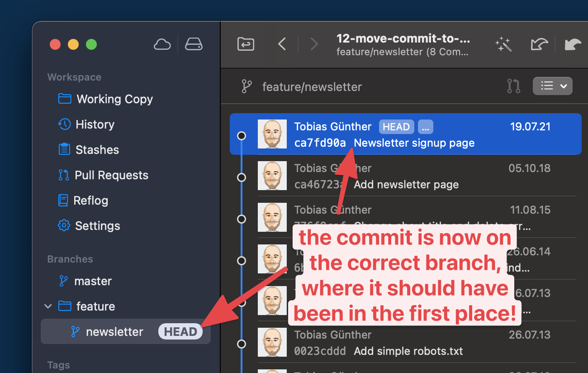Expand the truncated badges next to HEAD
This screenshot has width=588, height=373.
[425, 127]
